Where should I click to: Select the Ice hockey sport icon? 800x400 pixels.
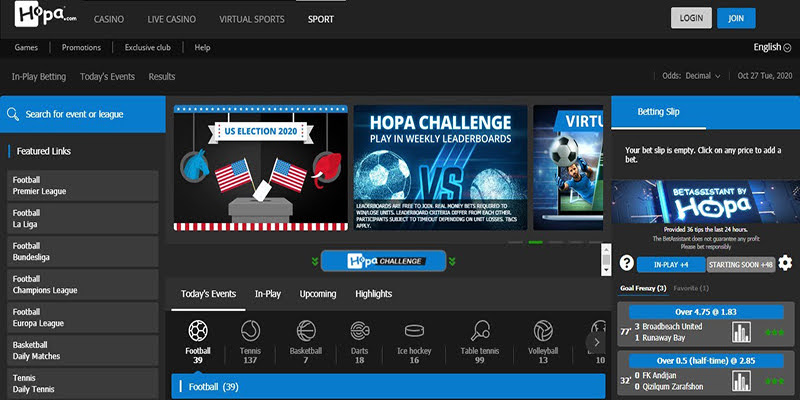414,331
